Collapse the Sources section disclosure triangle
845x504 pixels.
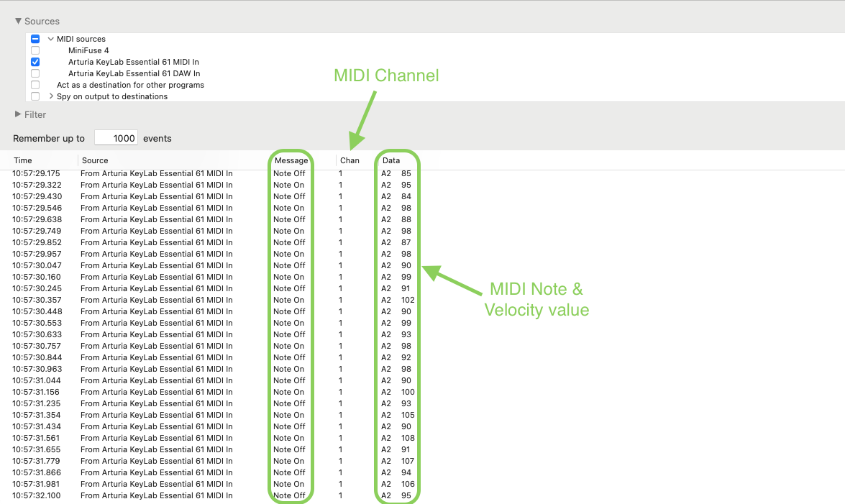(18, 21)
